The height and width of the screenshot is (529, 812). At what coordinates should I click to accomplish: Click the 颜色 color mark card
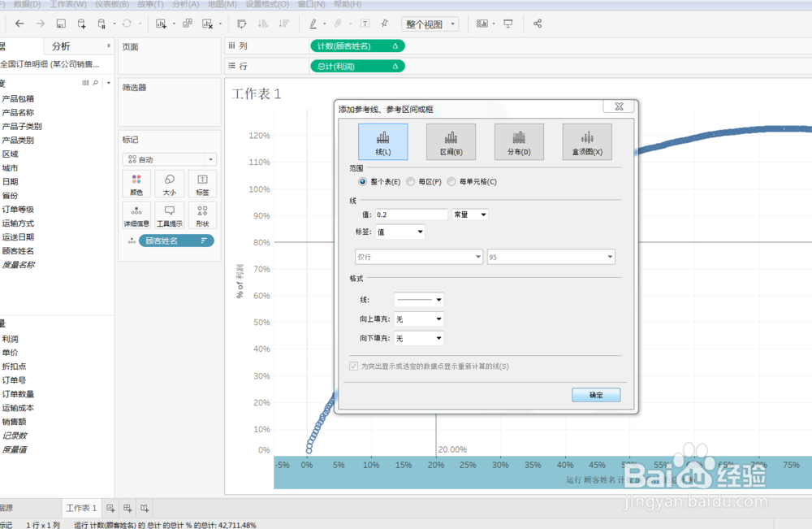(x=136, y=184)
